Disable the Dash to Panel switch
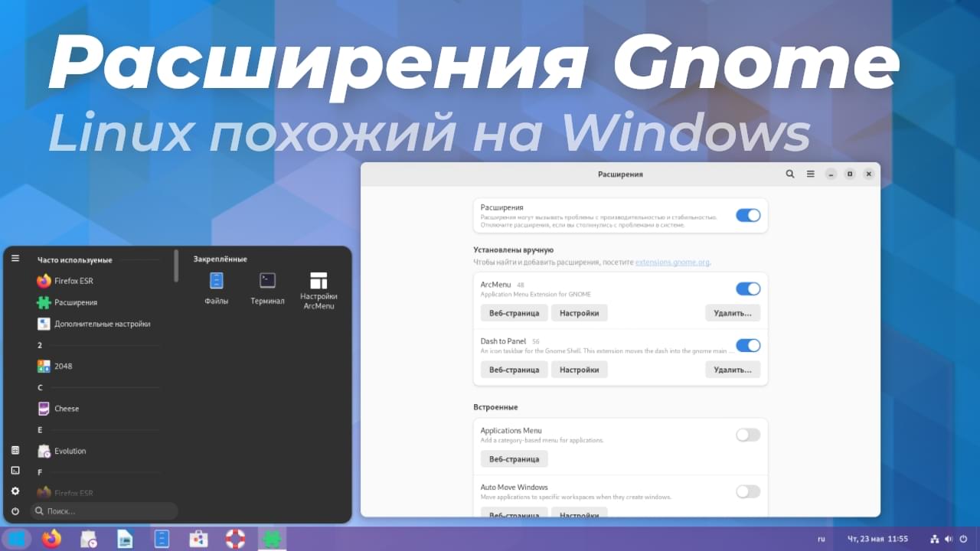The width and height of the screenshot is (980, 551). (748, 345)
